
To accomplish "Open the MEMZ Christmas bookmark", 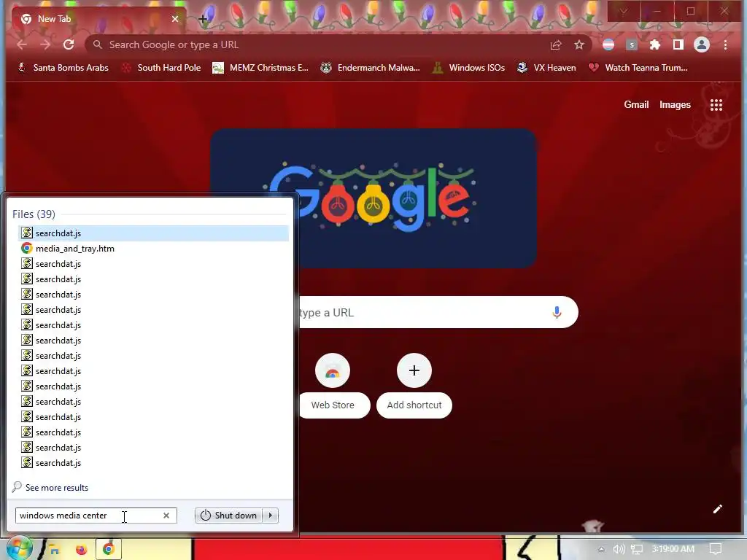I will pos(260,68).
